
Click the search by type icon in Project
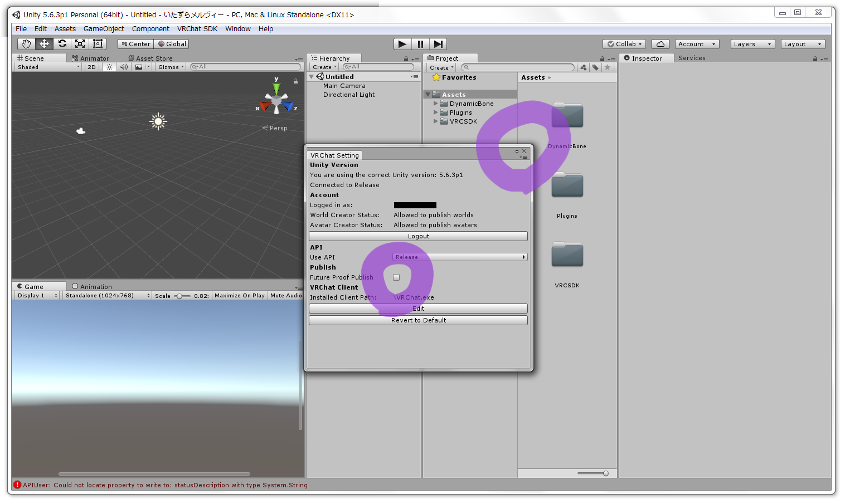[584, 67]
